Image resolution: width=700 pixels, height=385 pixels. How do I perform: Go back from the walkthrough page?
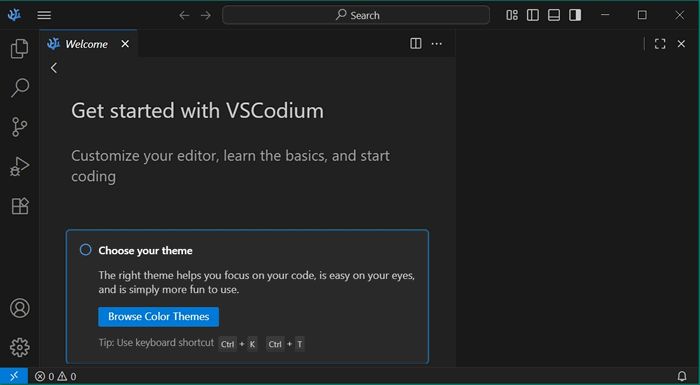point(54,68)
